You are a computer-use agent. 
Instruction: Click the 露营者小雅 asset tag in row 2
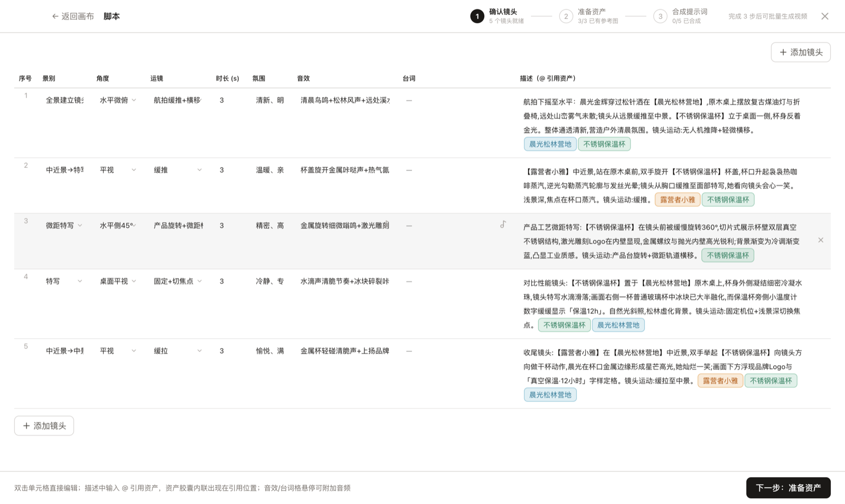pos(678,199)
